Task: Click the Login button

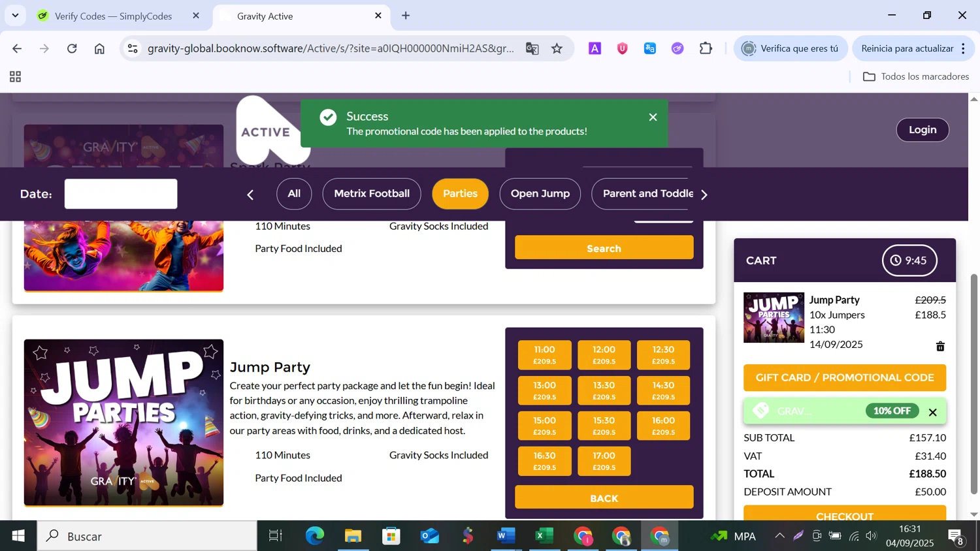Action: [923, 130]
